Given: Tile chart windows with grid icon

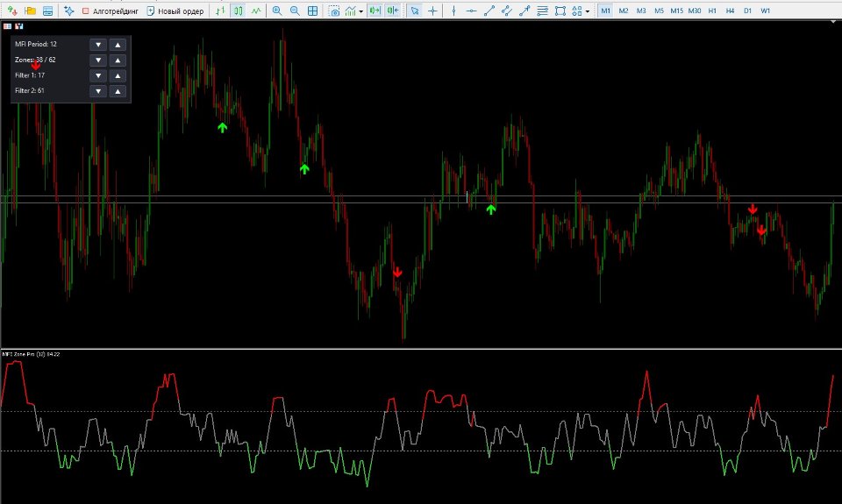Looking at the screenshot, I should (312, 11).
